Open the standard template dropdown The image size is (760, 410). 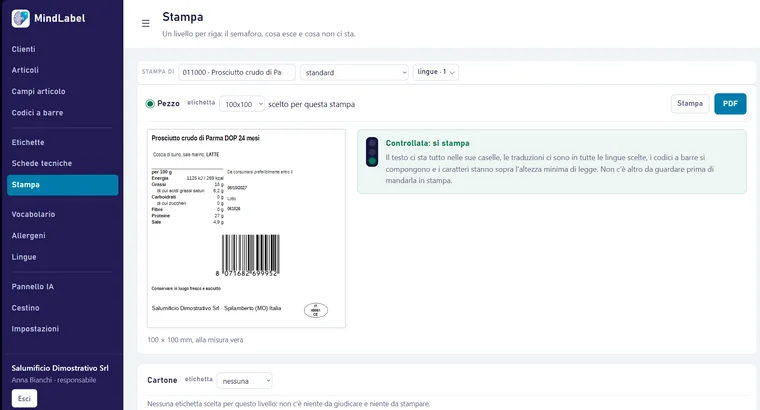click(355, 72)
